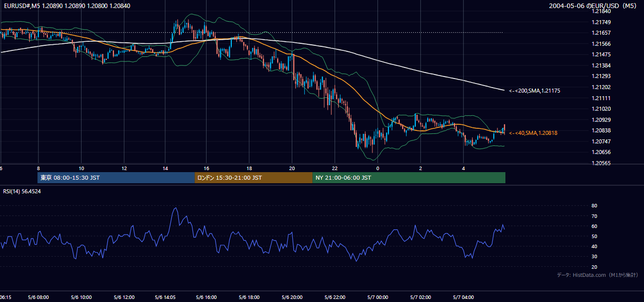Click the RSI axis level 80
The height and width of the screenshot is (302, 644).
pyautogui.click(x=594, y=206)
